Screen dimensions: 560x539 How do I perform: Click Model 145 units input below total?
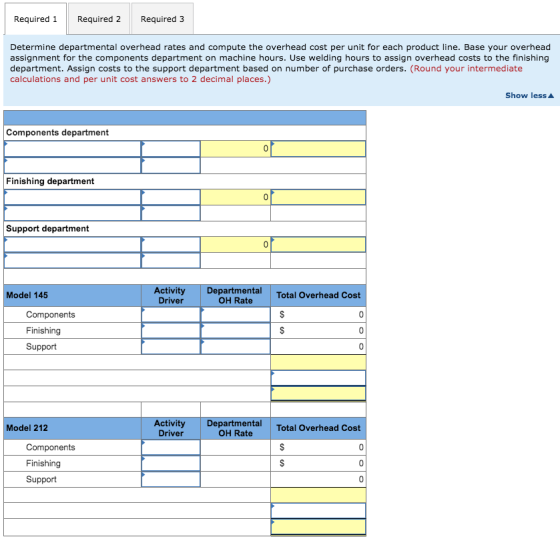pos(318,378)
